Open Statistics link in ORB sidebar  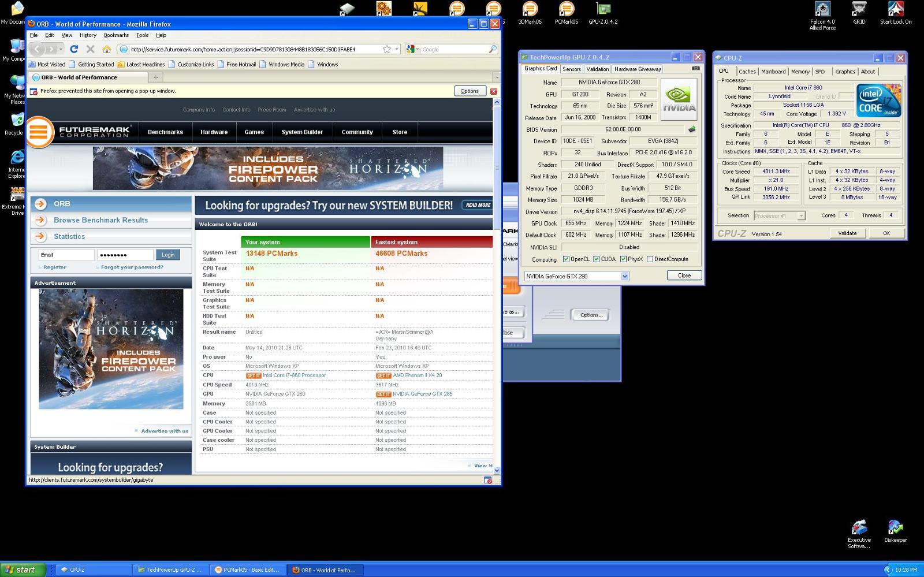69,236
